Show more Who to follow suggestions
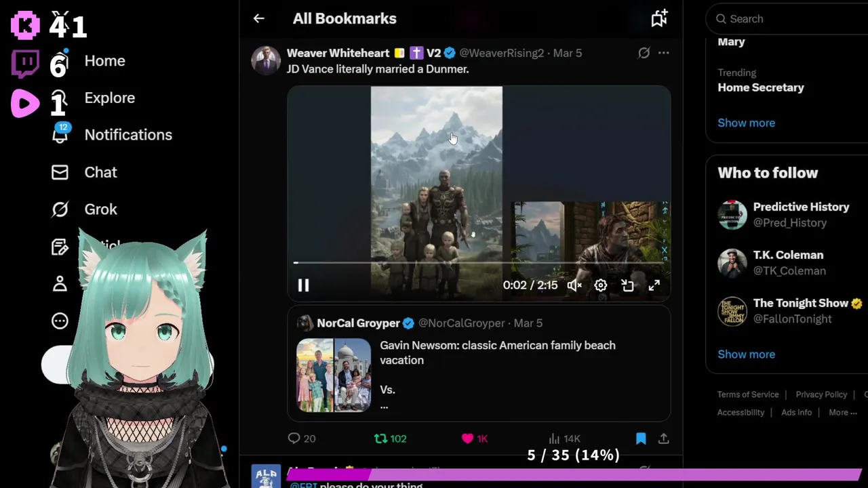The width and height of the screenshot is (868, 488). (x=746, y=354)
